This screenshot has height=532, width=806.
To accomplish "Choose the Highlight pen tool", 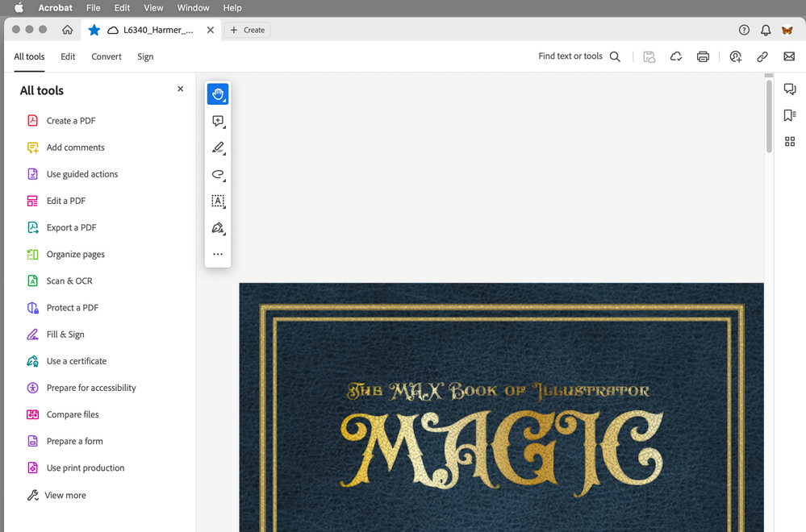I will pos(218,148).
